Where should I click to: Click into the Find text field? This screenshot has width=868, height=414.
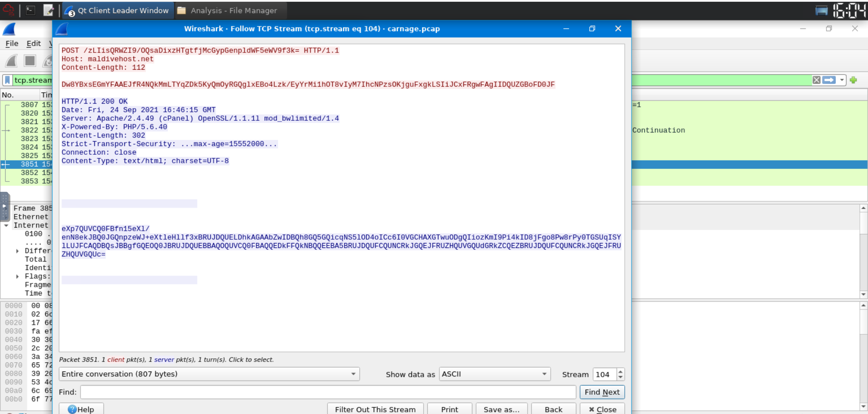point(328,392)
